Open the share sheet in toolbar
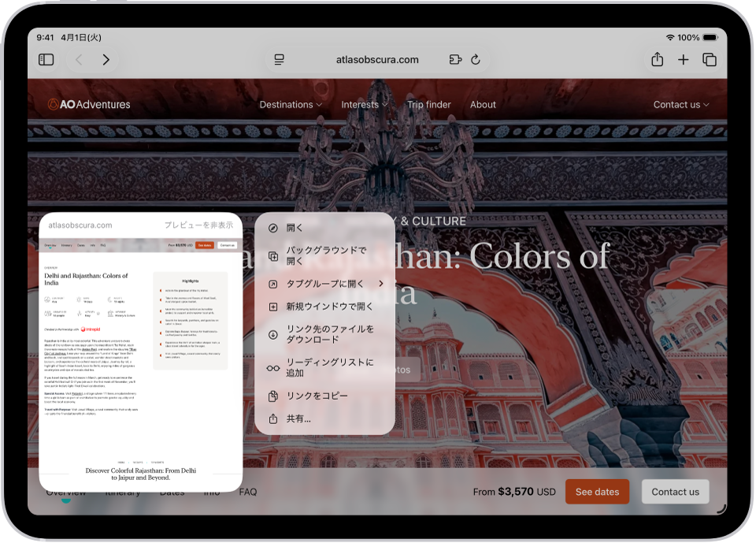 point(657,59)
